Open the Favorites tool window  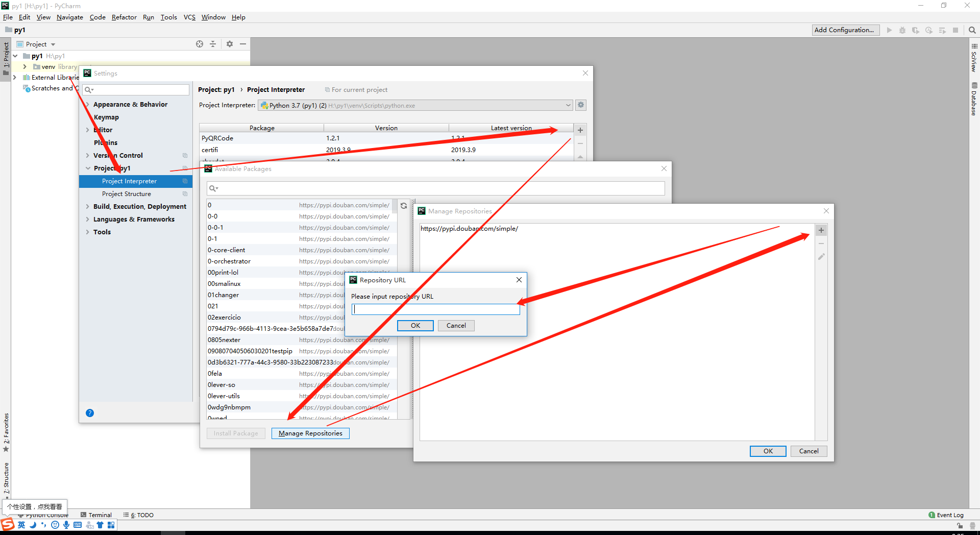point(6,432)
